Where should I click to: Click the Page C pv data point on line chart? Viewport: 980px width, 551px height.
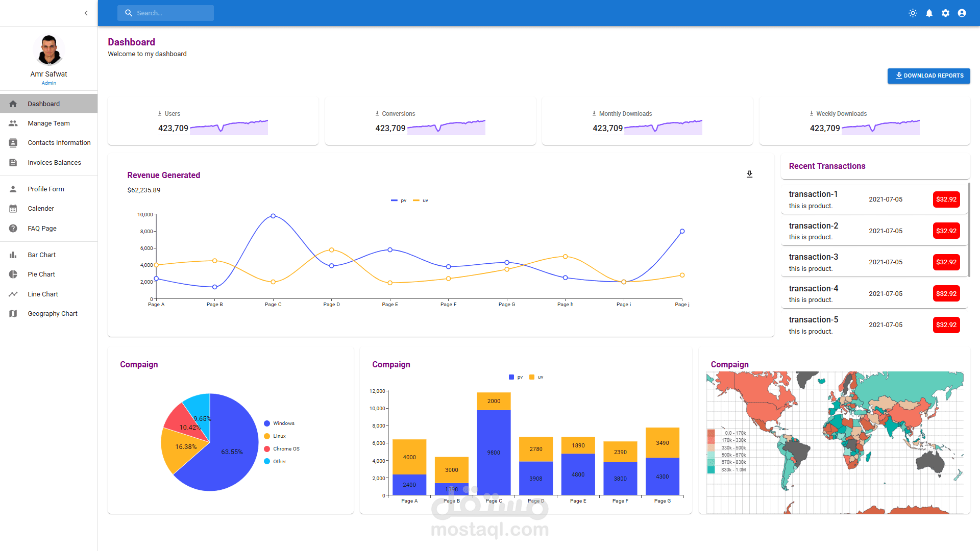coord(273,216)
